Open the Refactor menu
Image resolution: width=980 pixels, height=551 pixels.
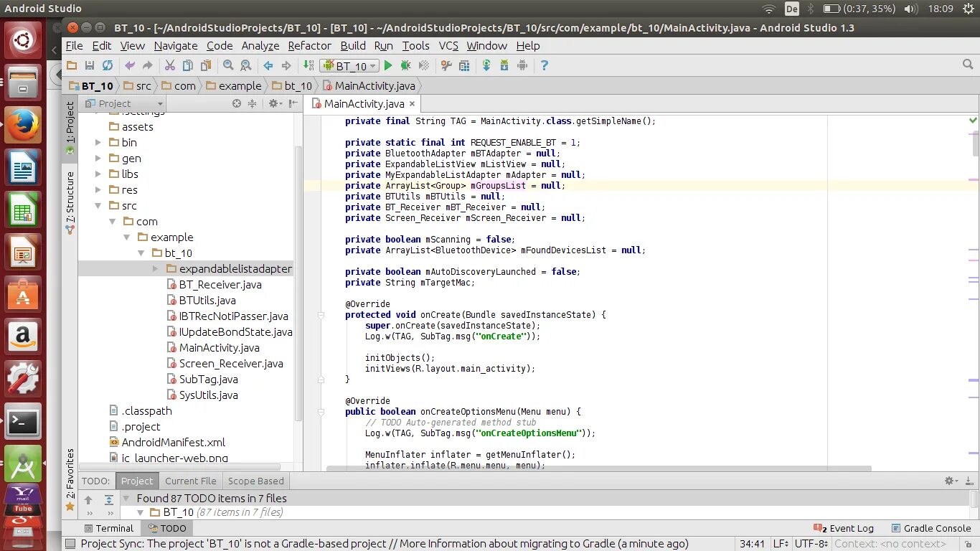tap(309, 45)
